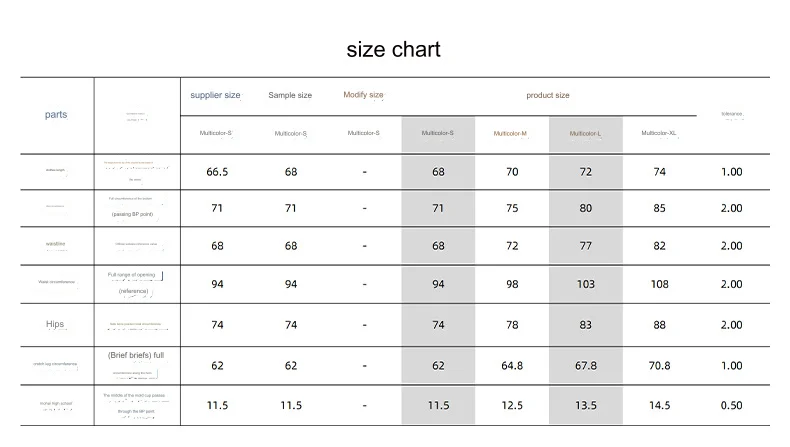
Task: Click the 'waistline' row label
Action: point(55,244)
